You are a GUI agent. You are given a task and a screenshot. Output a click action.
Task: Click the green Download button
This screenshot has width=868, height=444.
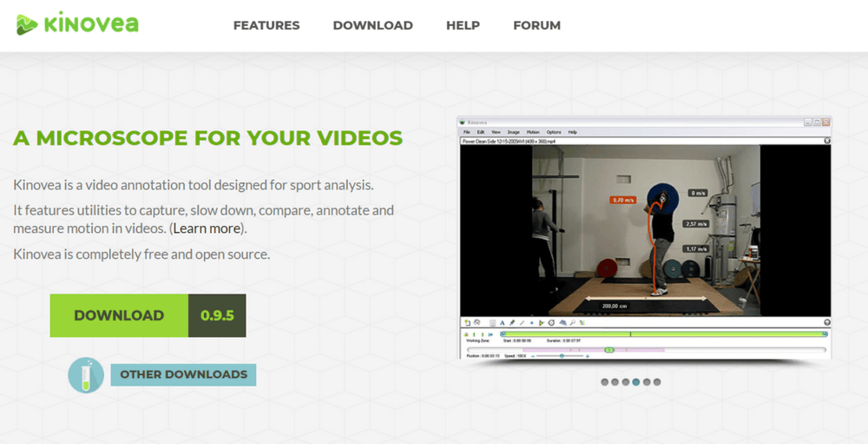pyautogui.click(x=119, y=315)
